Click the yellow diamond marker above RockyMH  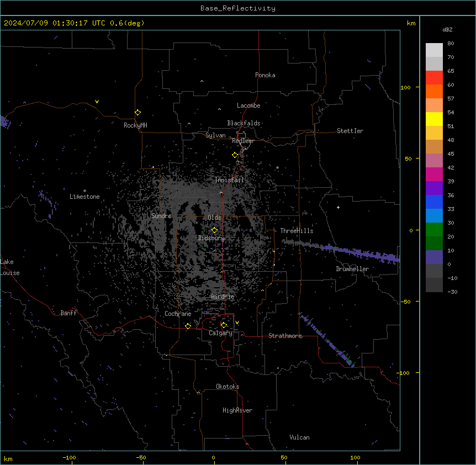tap(137, 113)
